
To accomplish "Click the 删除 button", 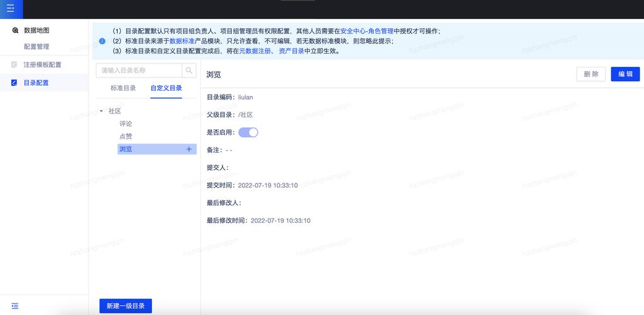I will [590, 74].
